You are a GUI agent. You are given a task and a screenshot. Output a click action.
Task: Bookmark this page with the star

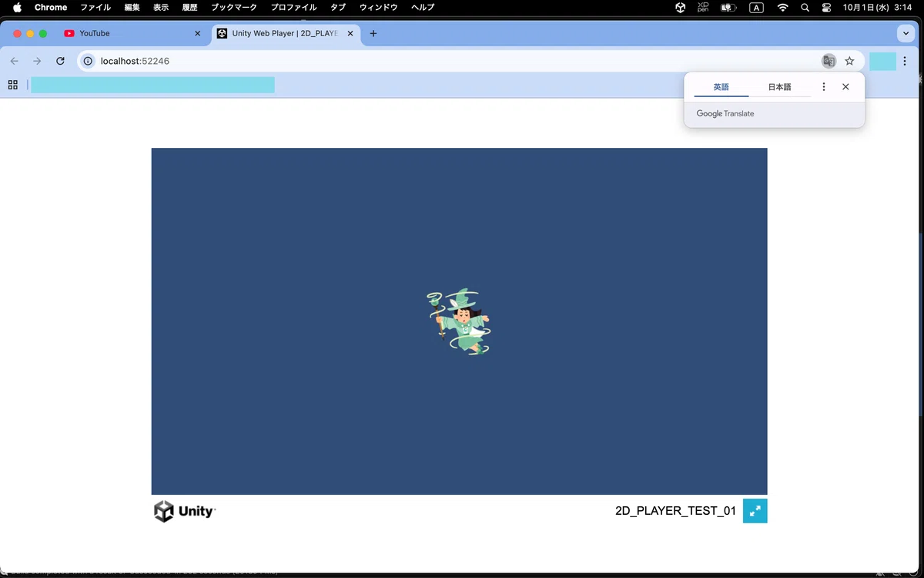tap(849, 61)
